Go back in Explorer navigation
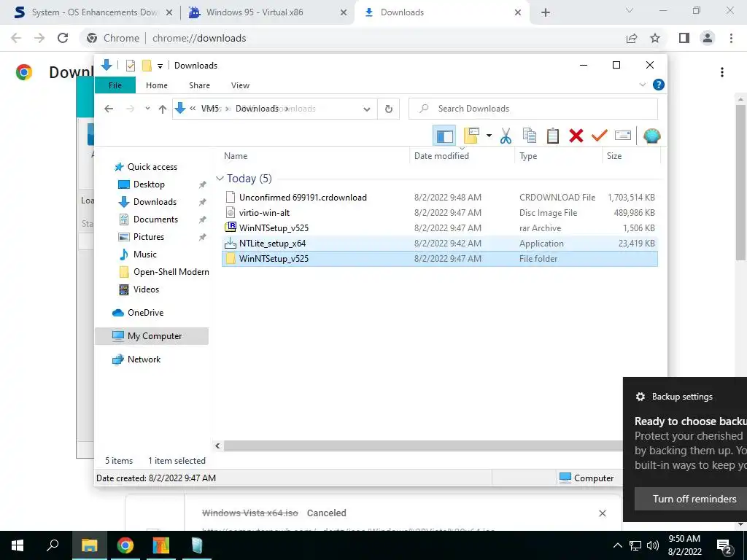The height and width of the screenshot is (560, 747). click(x=109, y=109)
